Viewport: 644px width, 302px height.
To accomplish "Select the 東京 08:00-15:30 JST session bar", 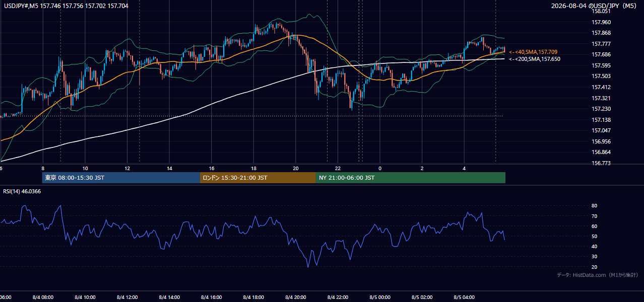I will click(121, 178).
